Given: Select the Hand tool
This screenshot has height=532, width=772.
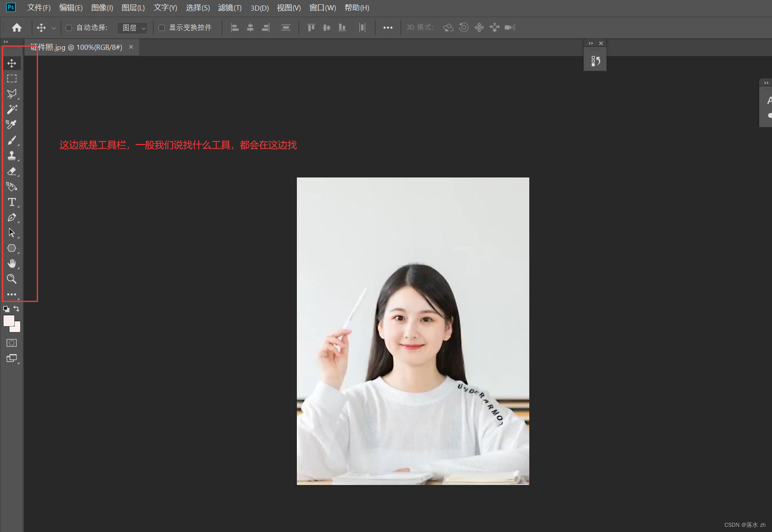Looking at the screenshot, I should click(x=12, y=264).
